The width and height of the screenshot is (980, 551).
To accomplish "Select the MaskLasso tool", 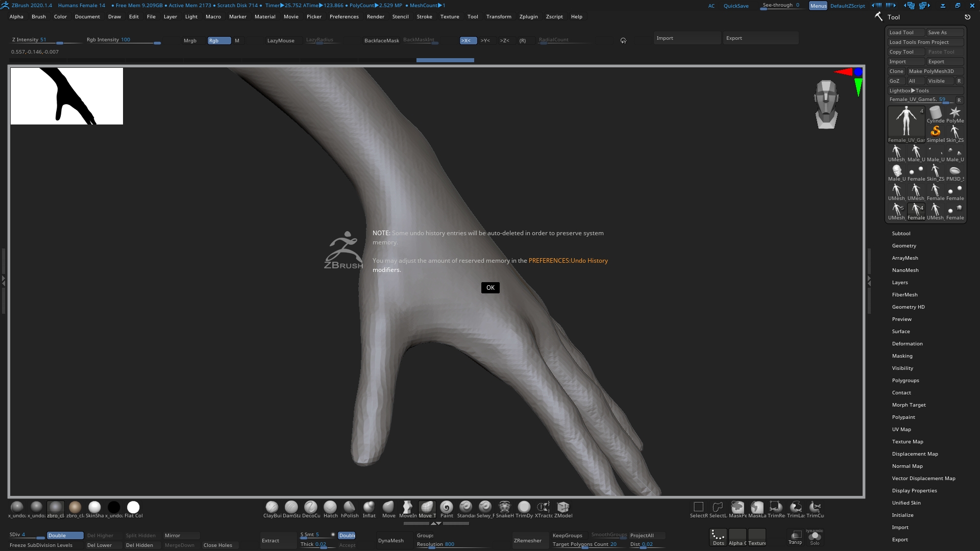I will [757, 507].
